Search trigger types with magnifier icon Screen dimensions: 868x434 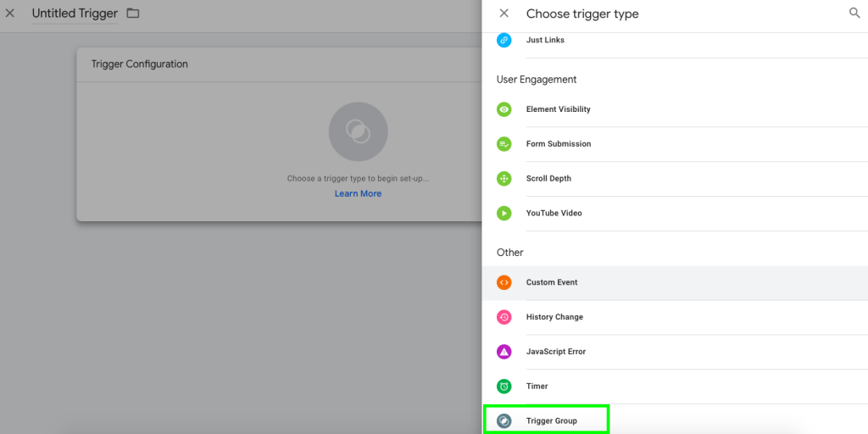(x=854, y=14)
